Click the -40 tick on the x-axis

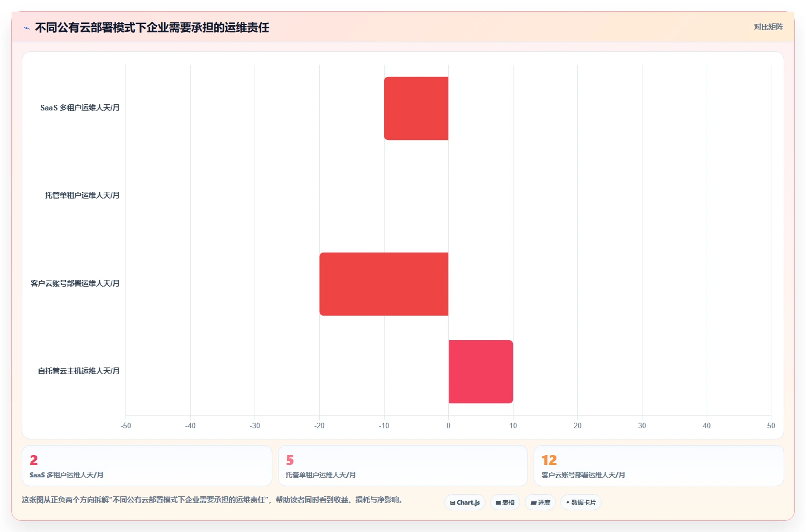click(x=190, y=425)
